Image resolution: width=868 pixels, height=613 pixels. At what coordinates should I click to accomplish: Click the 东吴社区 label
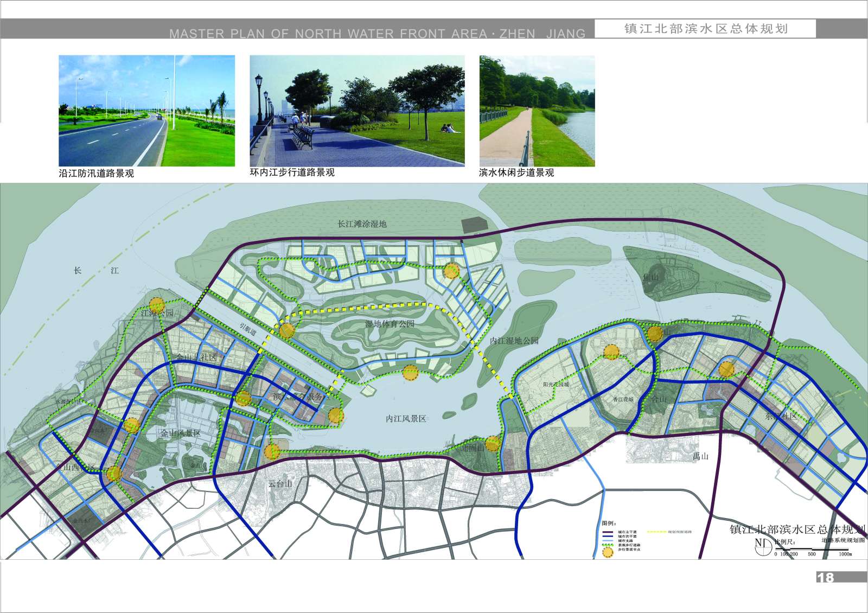(x=781, y=417)
